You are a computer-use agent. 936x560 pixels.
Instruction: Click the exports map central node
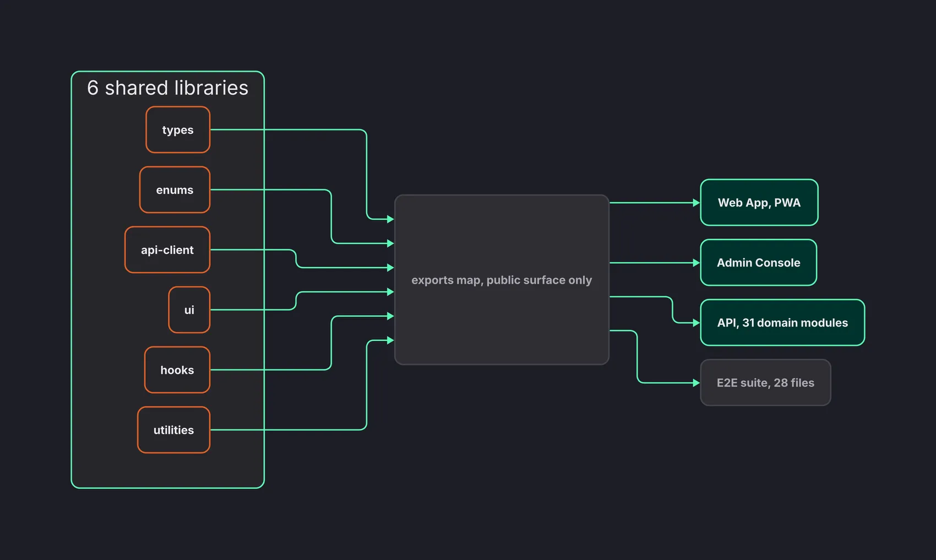coord(502,280)
